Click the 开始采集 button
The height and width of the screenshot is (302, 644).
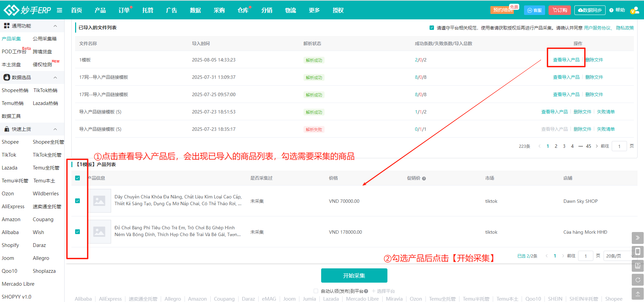click(354, 276)
